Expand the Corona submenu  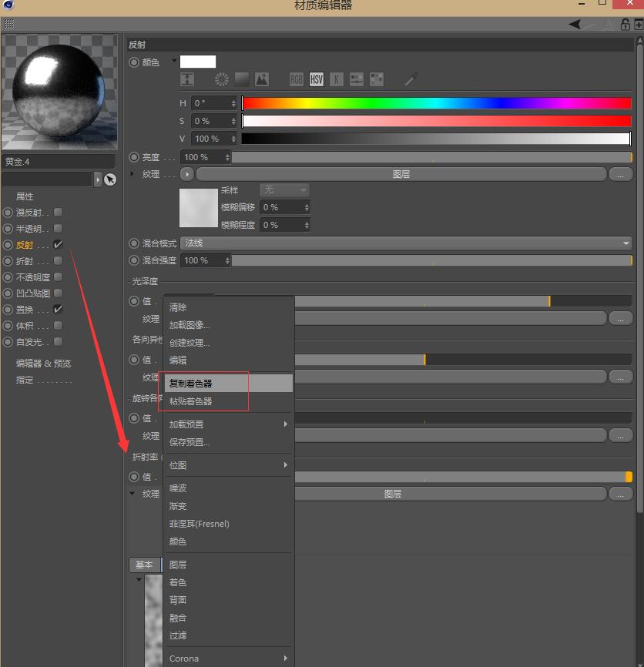pos(228,659)
